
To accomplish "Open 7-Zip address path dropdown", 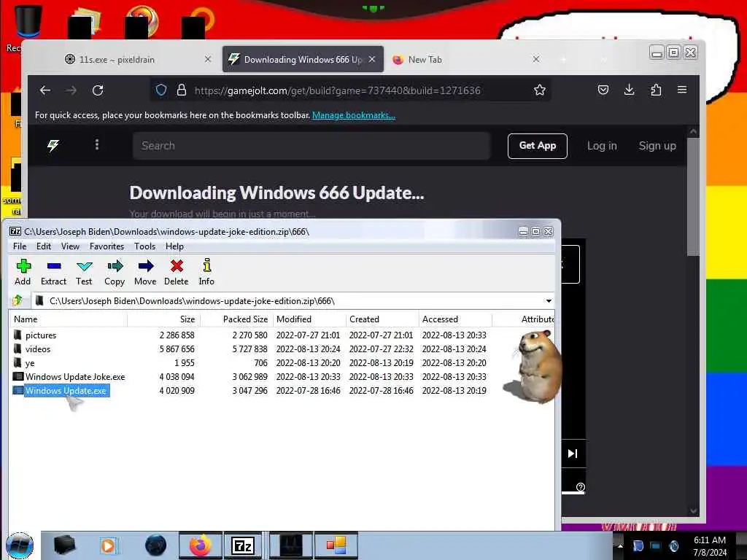I will coord(549,301).
